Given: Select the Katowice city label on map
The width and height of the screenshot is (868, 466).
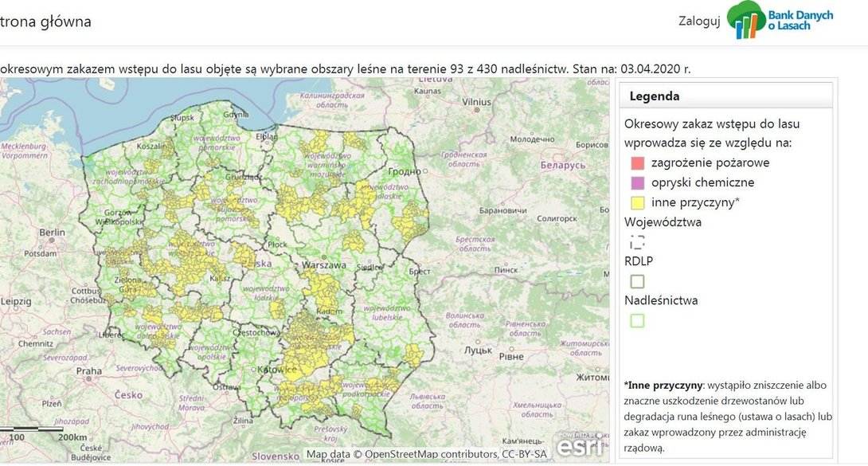Looking at the screenshot, I should 277,369.
